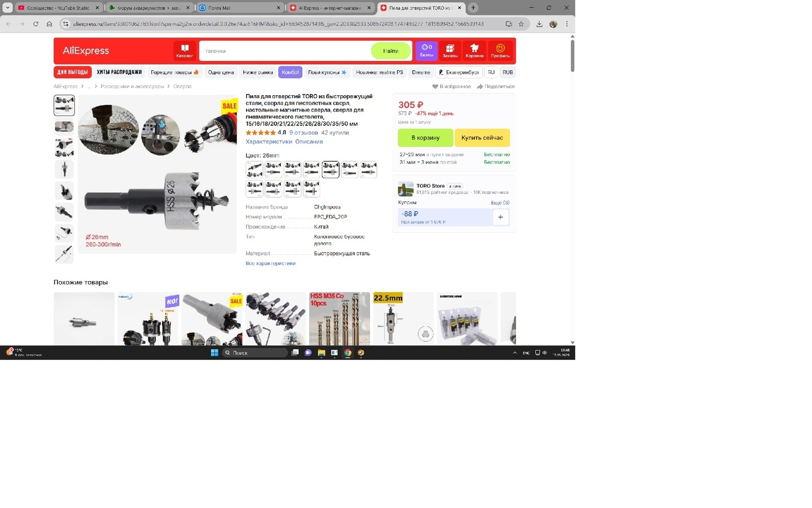
Task: Select the last variant swatch in second row
Action: click(311, 189)
